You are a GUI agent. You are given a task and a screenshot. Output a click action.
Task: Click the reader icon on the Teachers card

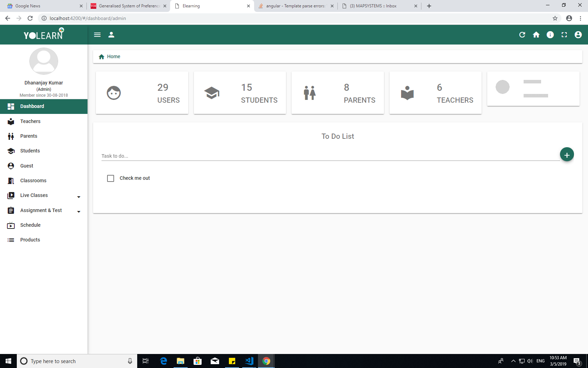point(407,93)
